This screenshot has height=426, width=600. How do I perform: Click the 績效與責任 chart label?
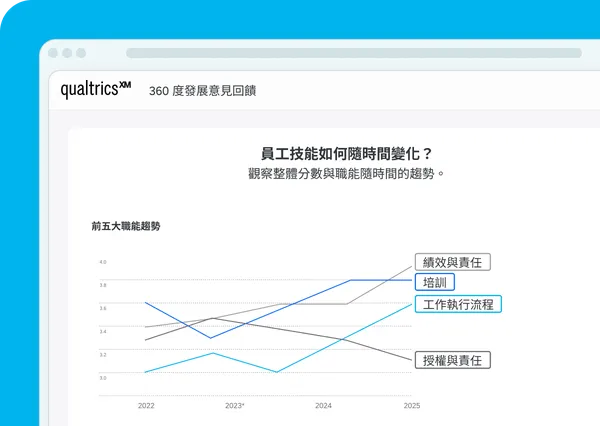click(x=453, y=262)
